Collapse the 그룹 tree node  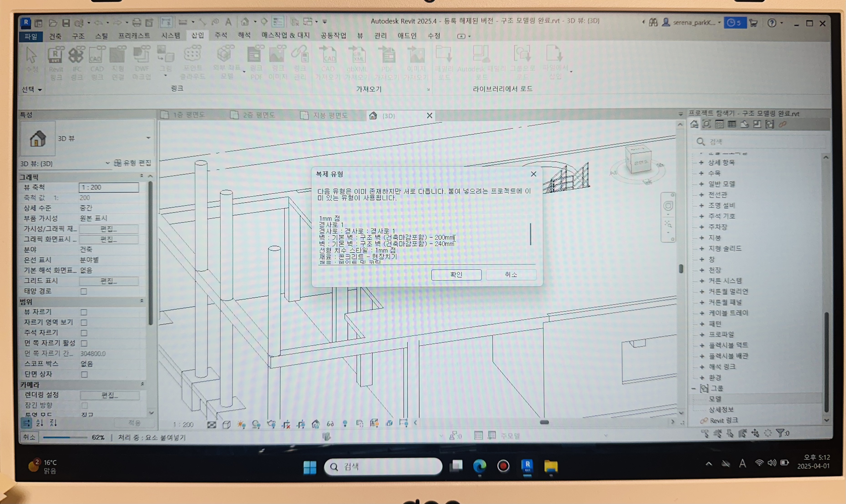[x=694, y=388]
